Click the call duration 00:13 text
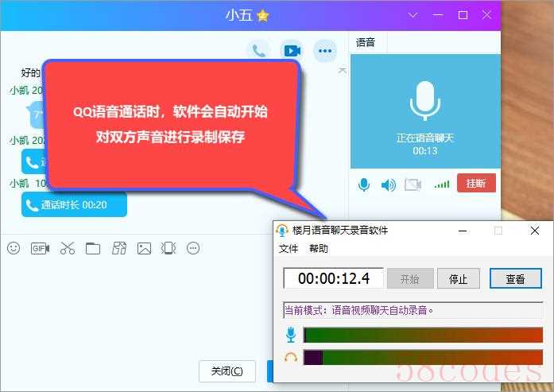The height and width of the screenshot is (392, 554). (x=425, y=151)
